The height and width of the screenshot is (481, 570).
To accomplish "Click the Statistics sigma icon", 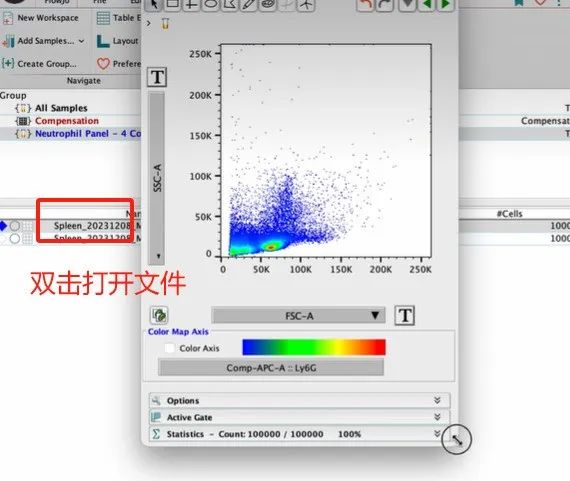I will 156,434.
